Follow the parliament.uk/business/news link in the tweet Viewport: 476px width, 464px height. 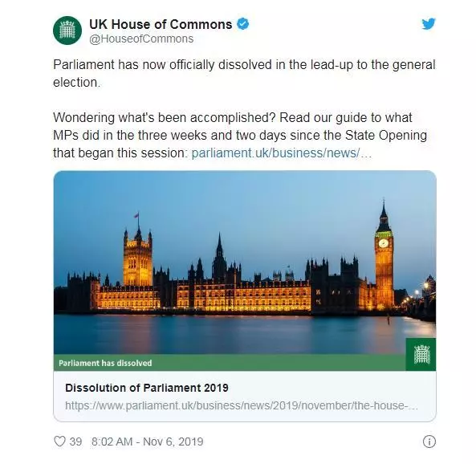282,153
